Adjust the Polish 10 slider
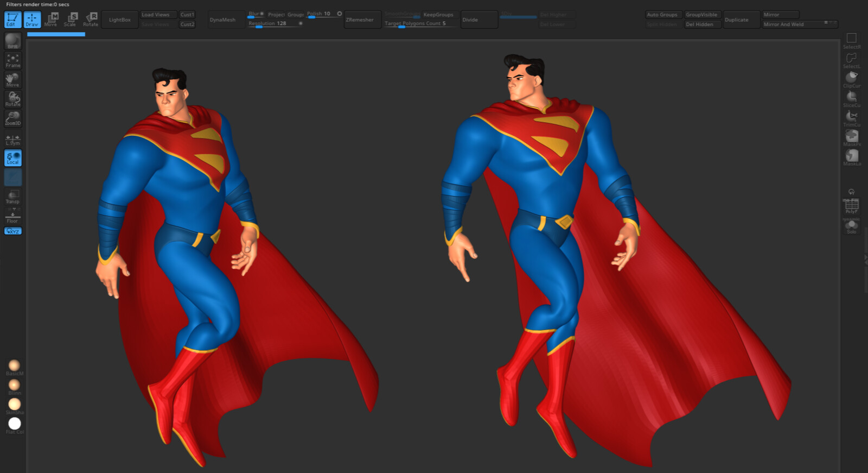The image size is (868, 473). 324,15
